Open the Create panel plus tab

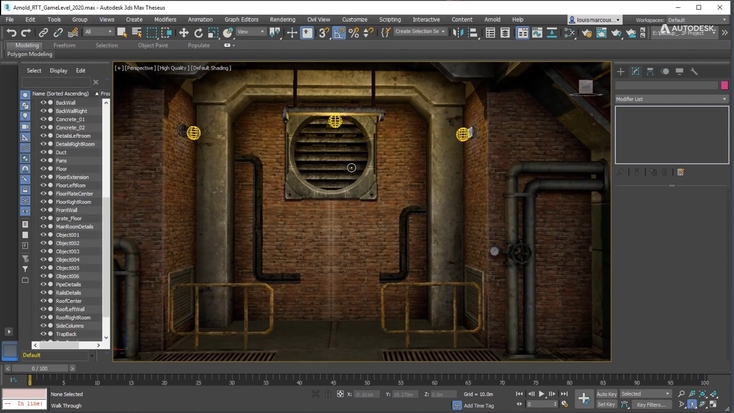coord(621,72)
